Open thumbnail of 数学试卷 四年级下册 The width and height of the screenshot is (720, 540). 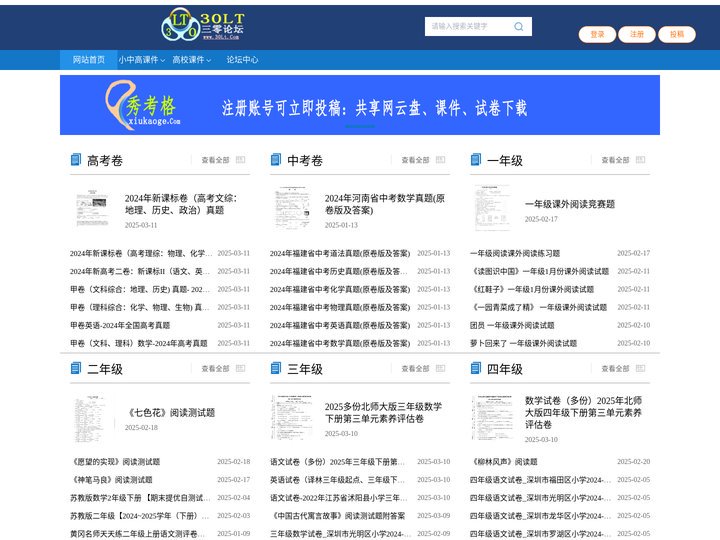point(491,417)
